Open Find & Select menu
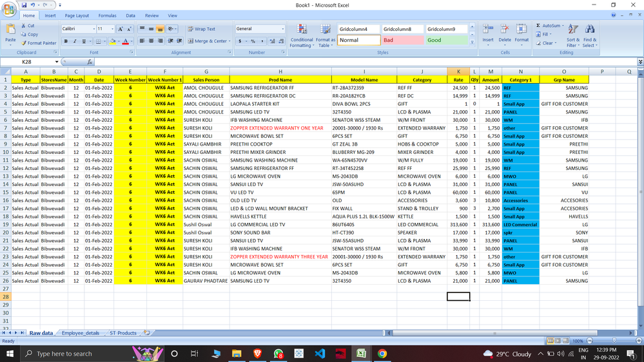644x362 pixels. pyautogui.click(x=590, y=35)
